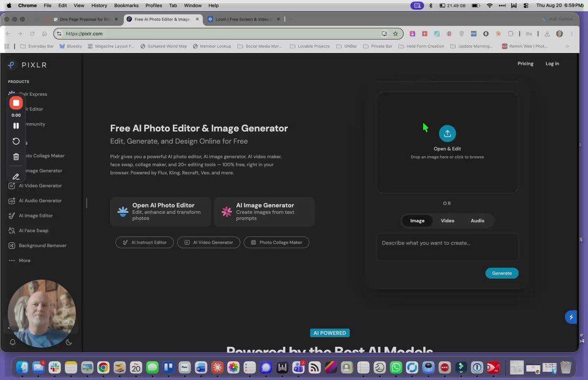This screenshot has height=380, width=588.
Task: Expand More in the sidebar
Action: [20, 260]
